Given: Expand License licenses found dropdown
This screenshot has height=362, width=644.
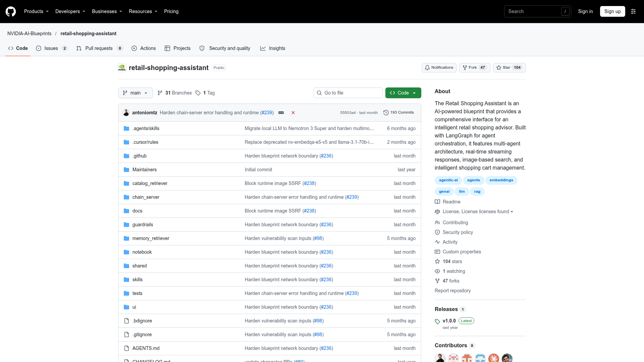Looking at the screenshot, I should point(478,212).
